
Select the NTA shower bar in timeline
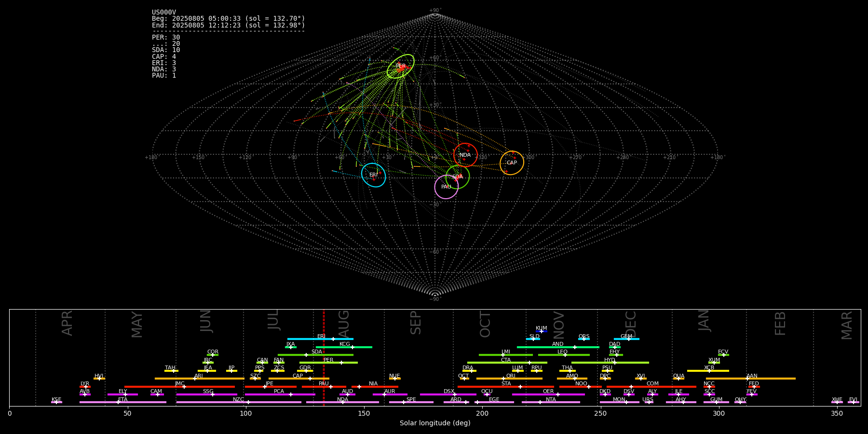(x=551, y=402)
